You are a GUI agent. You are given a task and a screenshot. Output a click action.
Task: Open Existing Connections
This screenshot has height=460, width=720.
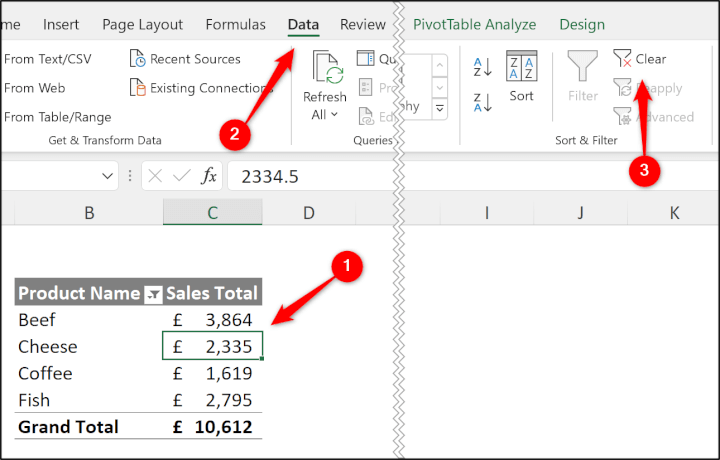(200, 88)
